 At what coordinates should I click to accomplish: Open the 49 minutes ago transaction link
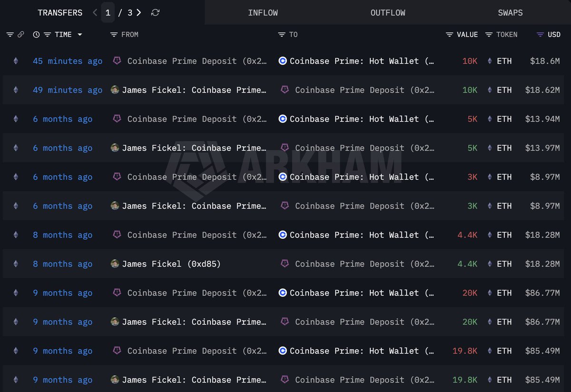point(68,90)
